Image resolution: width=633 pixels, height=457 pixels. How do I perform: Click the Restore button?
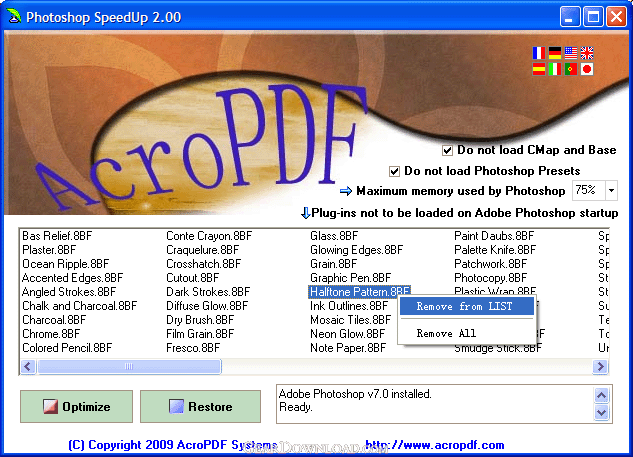pos(200,407)
